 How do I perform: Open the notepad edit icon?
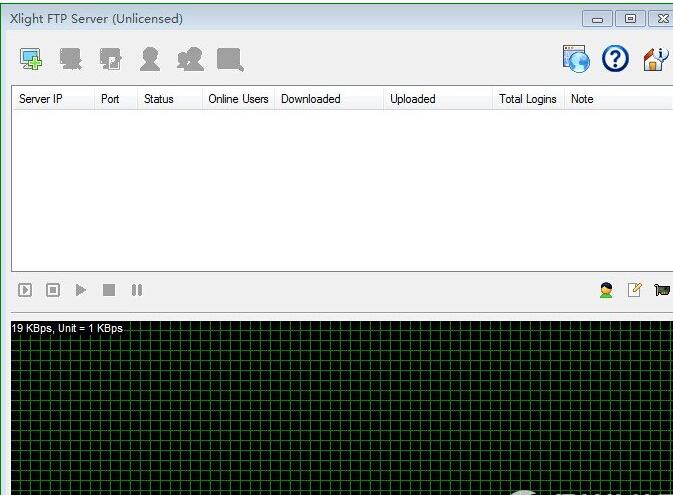634,290
